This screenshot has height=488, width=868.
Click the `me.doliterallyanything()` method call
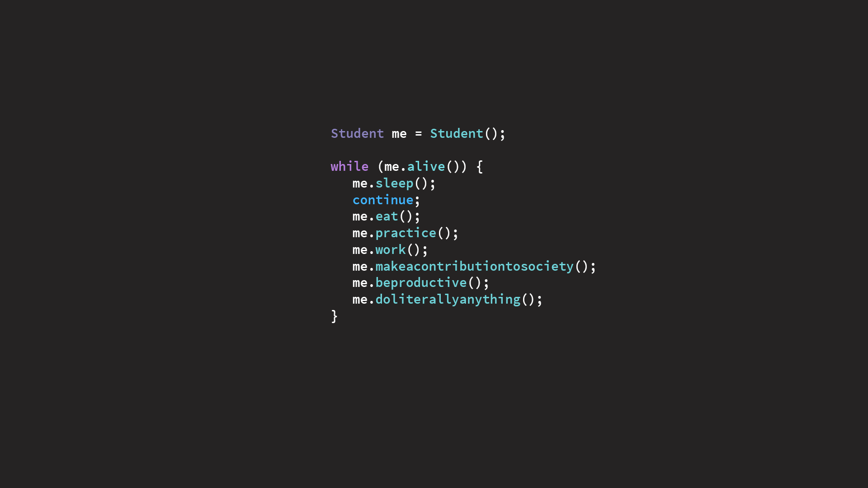tap(446, 299)
